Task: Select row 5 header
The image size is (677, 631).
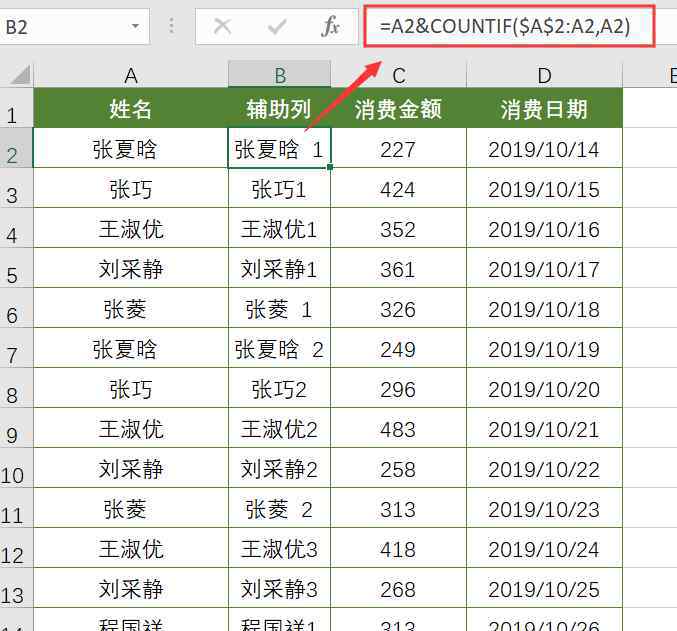Action: click(x=16, y=268)
